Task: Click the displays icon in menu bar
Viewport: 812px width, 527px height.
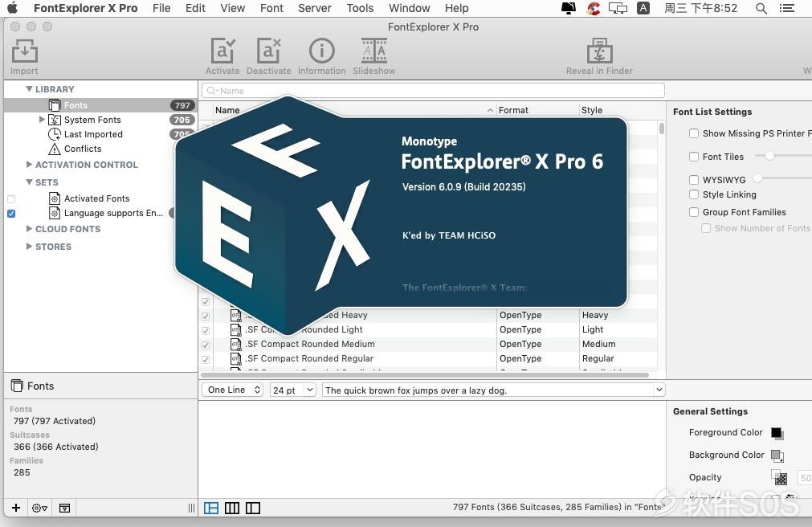Action: [x=618, y=8]
